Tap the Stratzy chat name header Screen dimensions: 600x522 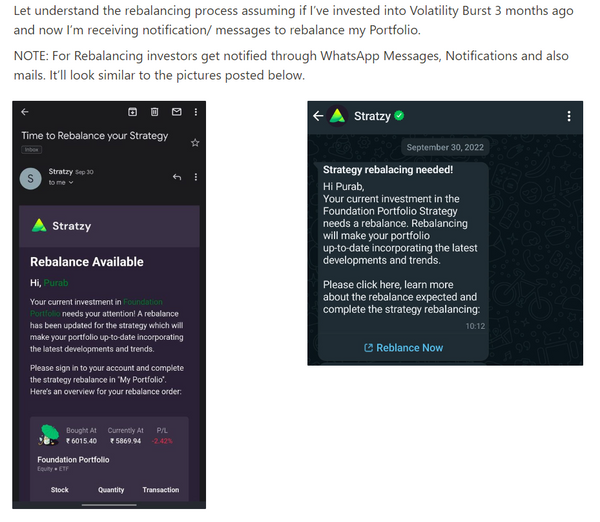pyautogui.click(x=373, y=116)
